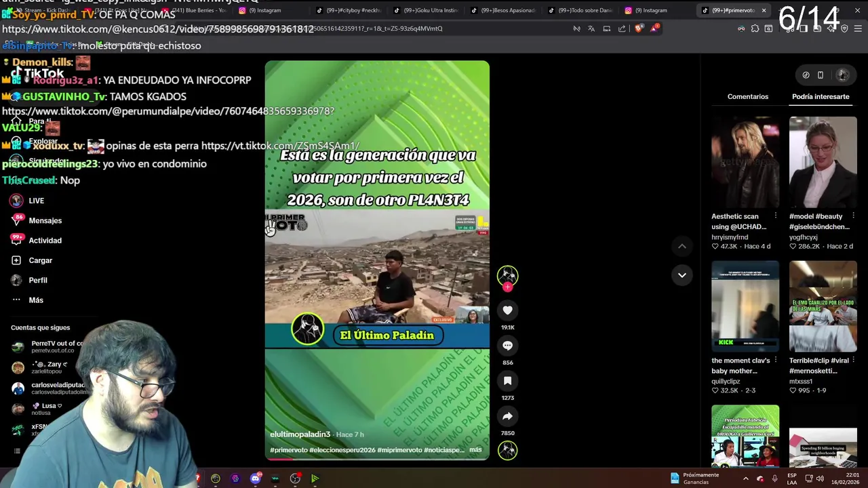Open the #model #beauty video thumbnail

pos(823,162)
